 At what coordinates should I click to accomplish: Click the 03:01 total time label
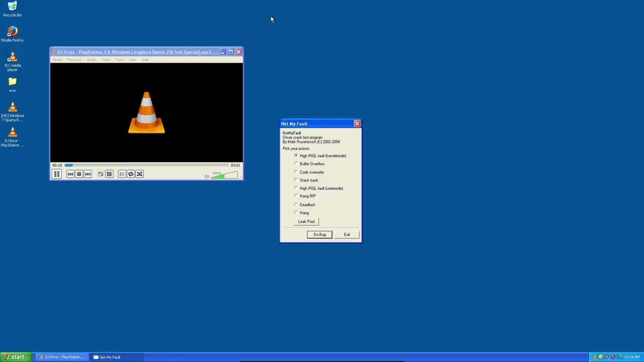(235, 165)
